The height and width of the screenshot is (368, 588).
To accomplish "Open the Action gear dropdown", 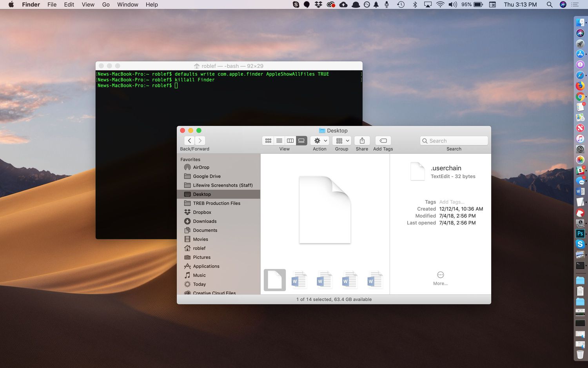I will 319,141.
